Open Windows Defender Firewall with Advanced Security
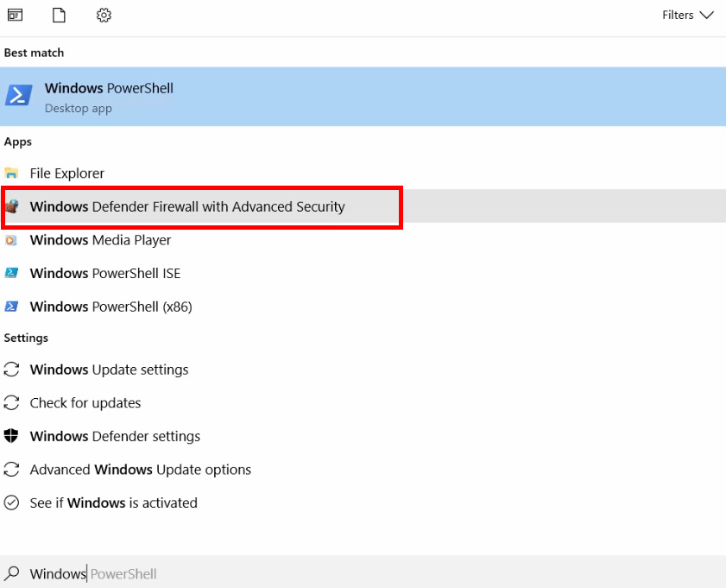726x588 pixels. point(363,206)
